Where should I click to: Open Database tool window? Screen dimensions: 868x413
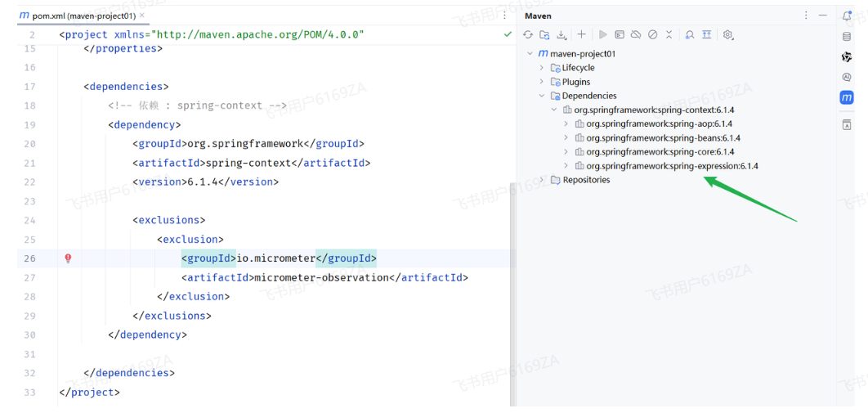(847, 37)
